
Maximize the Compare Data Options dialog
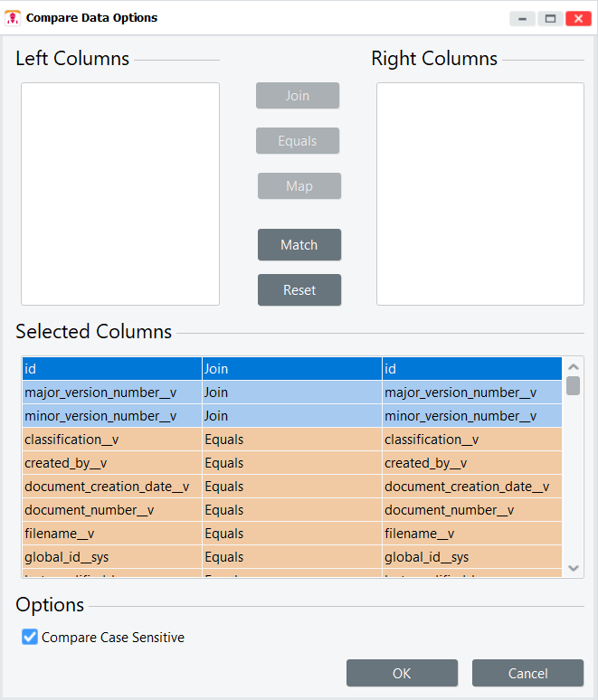coord(549,18)
